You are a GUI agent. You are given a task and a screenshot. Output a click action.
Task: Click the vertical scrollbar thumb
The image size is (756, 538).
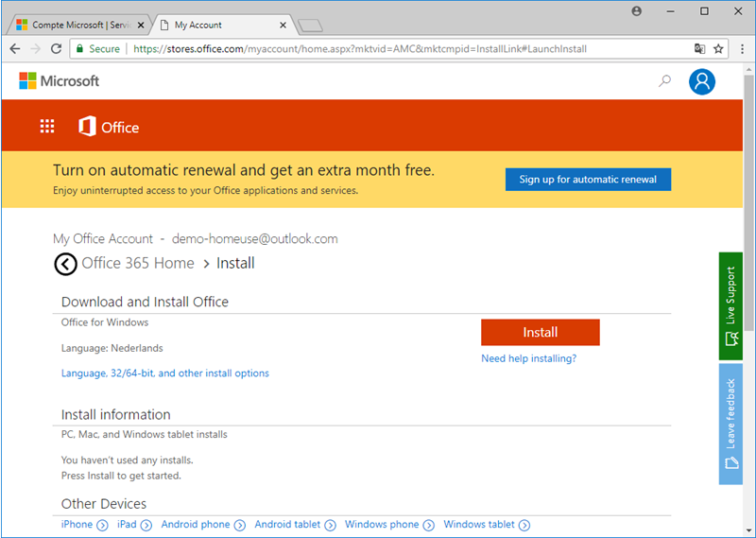pos(748,202)
